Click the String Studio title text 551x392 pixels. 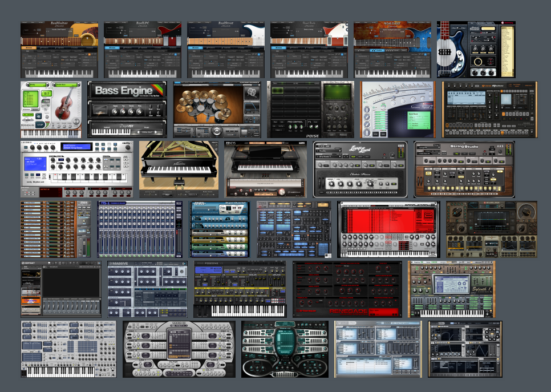[x=464, y=146]
